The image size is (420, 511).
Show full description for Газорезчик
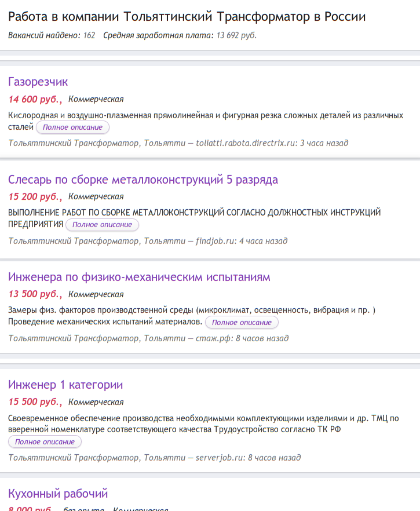[72, 127]
